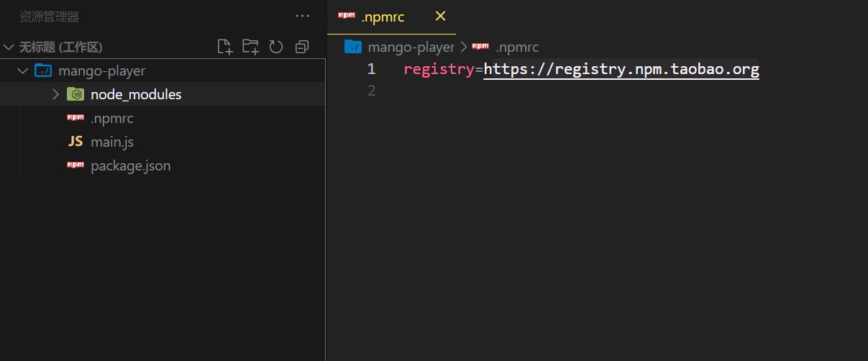This screenshot has height=361, width=868.
Task: Click the npm icon beside package.json
Action: pos(76,165)
